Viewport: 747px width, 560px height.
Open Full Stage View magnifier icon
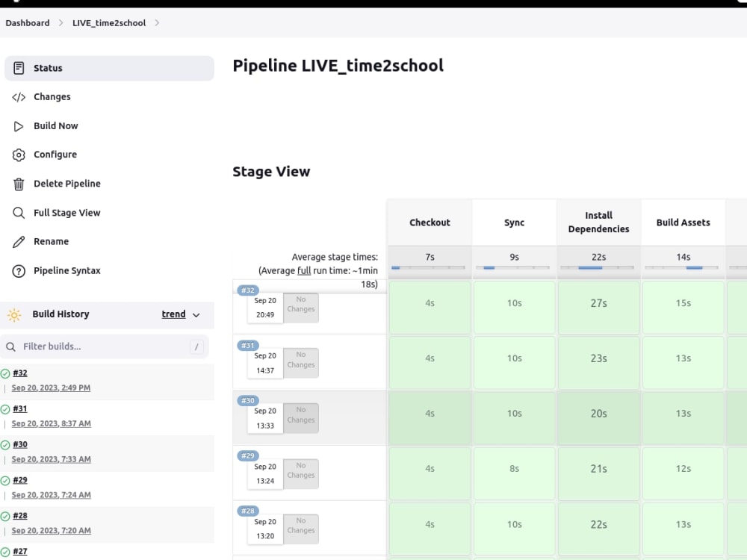(x=18, y=213)
